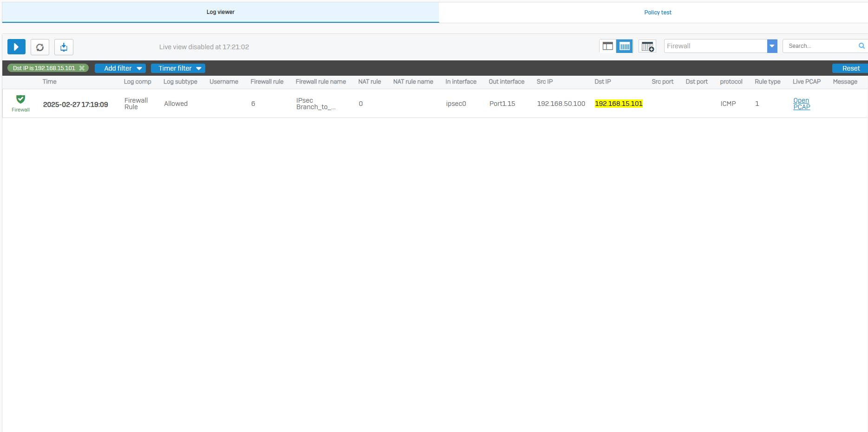Click the Log subtype column header
This screenshot has width=868, height=432.
[180, 82]
